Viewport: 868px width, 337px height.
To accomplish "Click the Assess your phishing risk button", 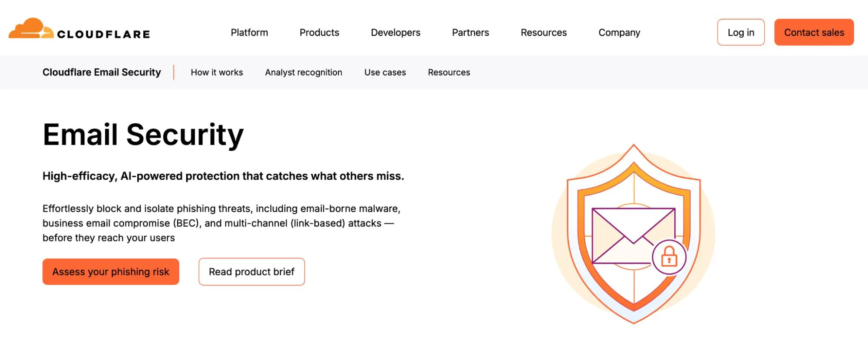I will [110, 271].
